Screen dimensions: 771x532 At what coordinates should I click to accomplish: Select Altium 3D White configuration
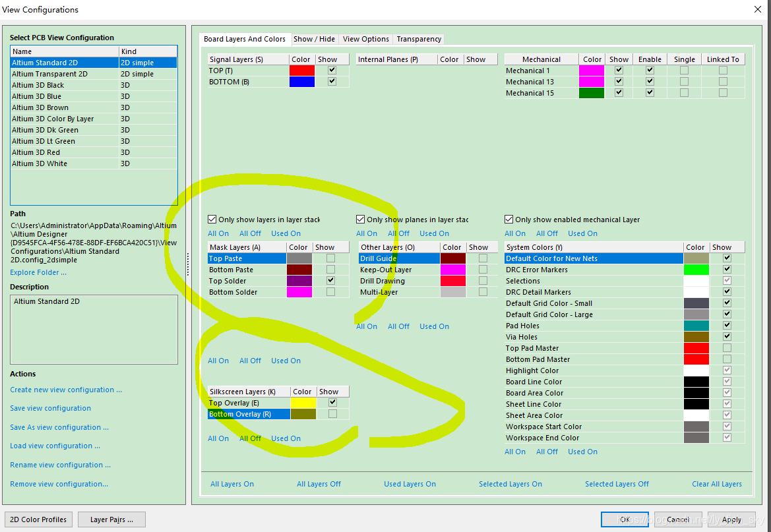click(x=94, y=163)
